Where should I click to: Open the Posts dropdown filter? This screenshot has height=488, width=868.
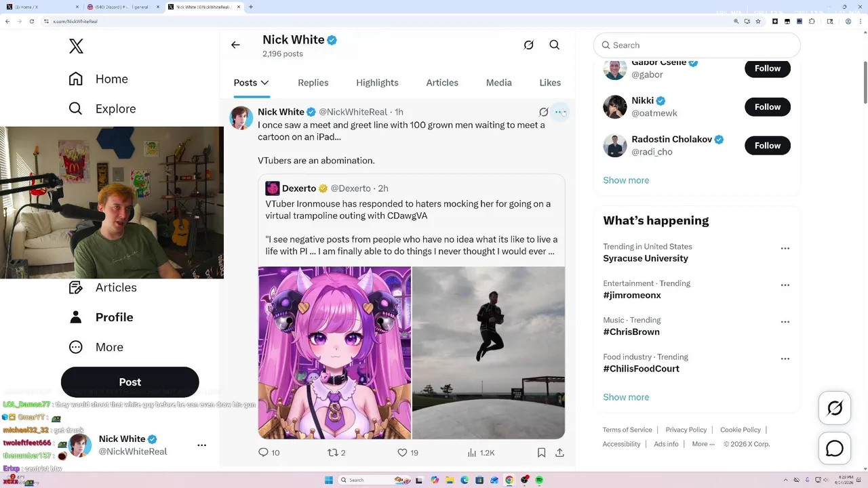coord(252,83)
